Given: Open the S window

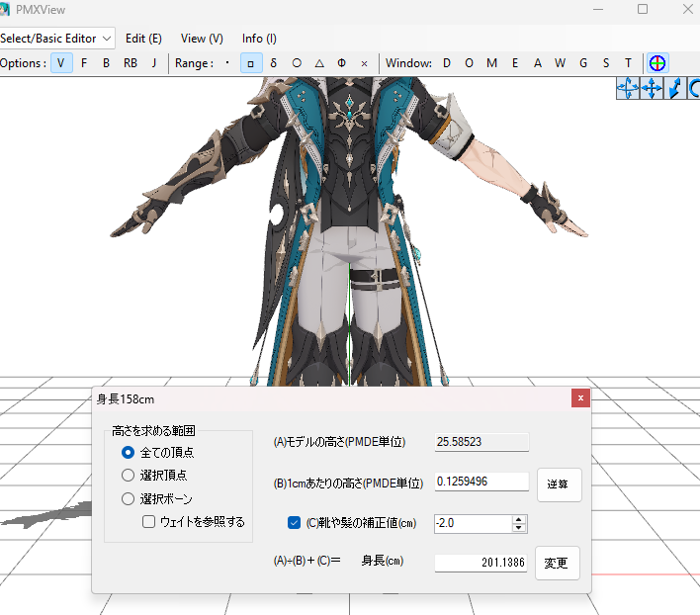Looking at the screenshot, I should point(606,63).
